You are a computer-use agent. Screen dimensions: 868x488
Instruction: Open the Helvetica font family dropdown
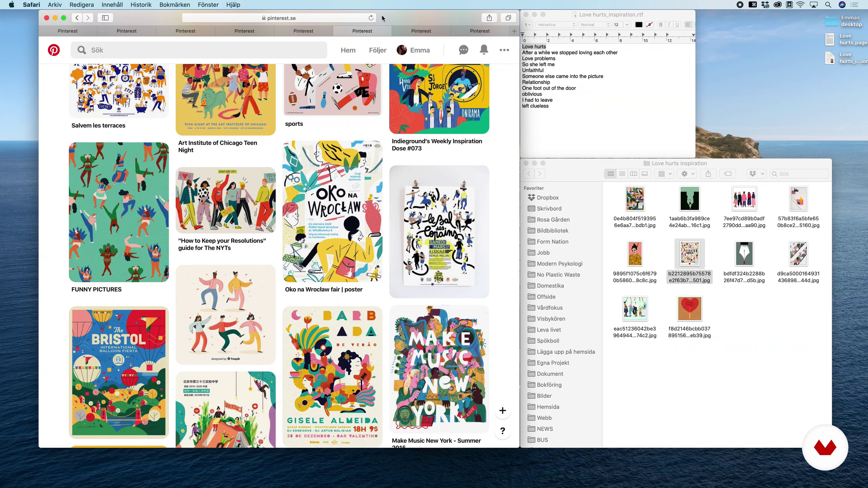click(556, 25)
